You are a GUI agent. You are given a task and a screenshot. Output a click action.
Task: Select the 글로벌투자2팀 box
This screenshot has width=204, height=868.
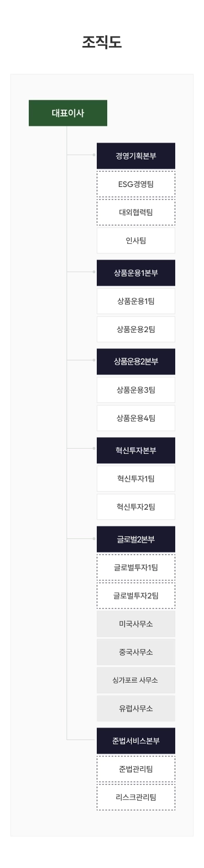136,595
